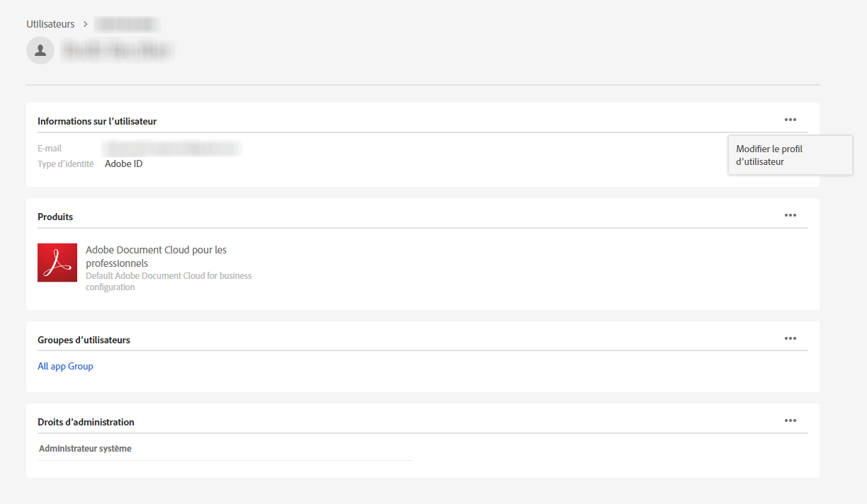This screenshot has width=867, height=504.
Task: Open the All app Group link
Action: tap(65, 366)
